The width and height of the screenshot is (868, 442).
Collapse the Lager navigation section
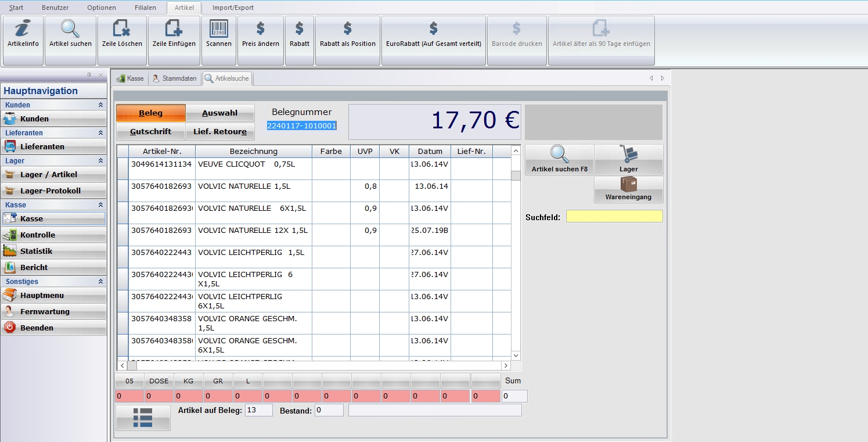pos(100,161)
